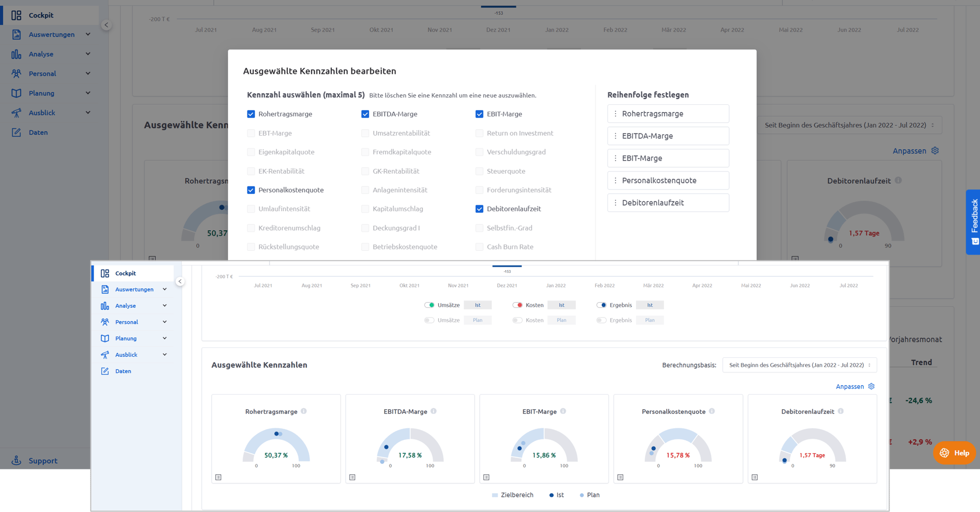The image size is (980, 512).
Task: Open the table icon in the Rohertragsmarge card
Action: click(x=219, y=477)
